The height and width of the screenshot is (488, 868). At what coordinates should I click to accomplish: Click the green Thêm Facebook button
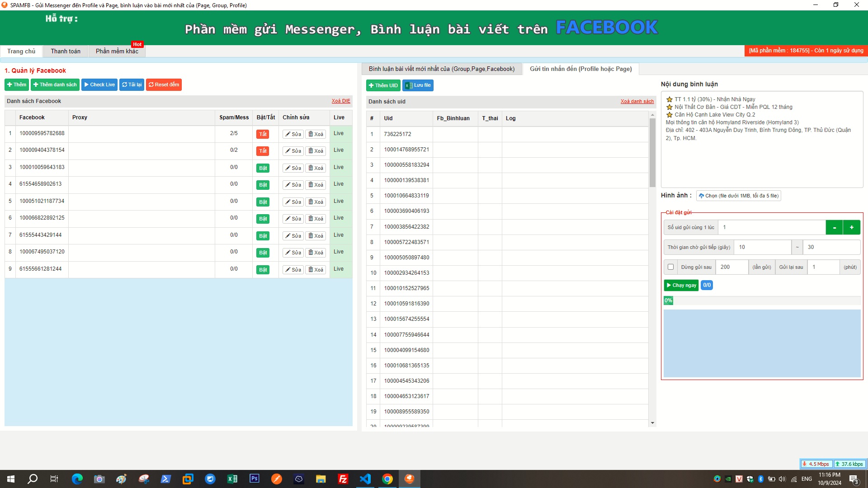click(17, 84)
